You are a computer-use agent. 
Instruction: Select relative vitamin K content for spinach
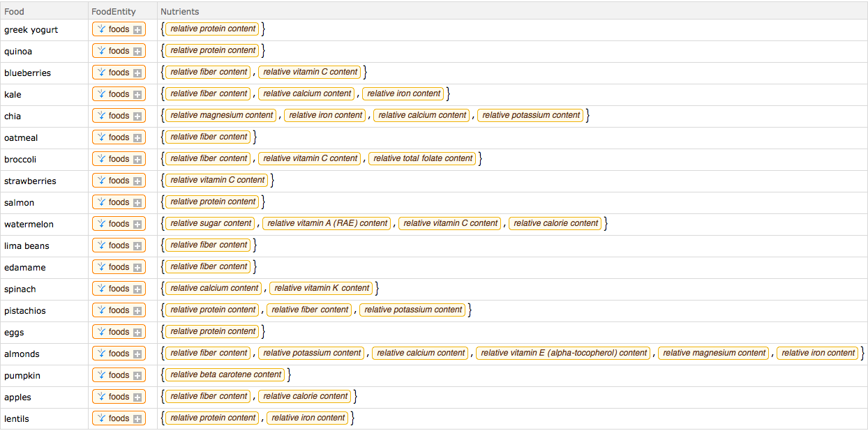point(322,288)
